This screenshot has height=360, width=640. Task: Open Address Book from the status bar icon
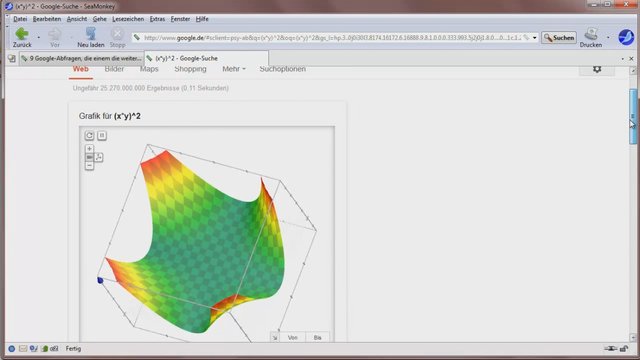[44, 349]
